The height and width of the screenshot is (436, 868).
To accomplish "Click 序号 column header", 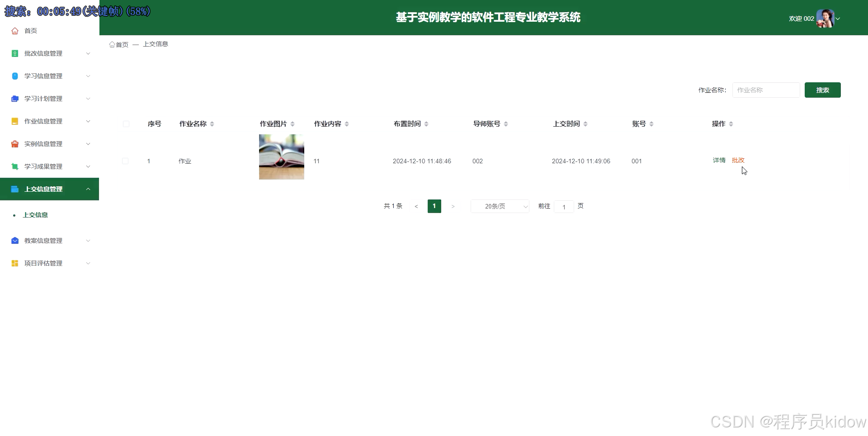I will (x=155, y=124).
